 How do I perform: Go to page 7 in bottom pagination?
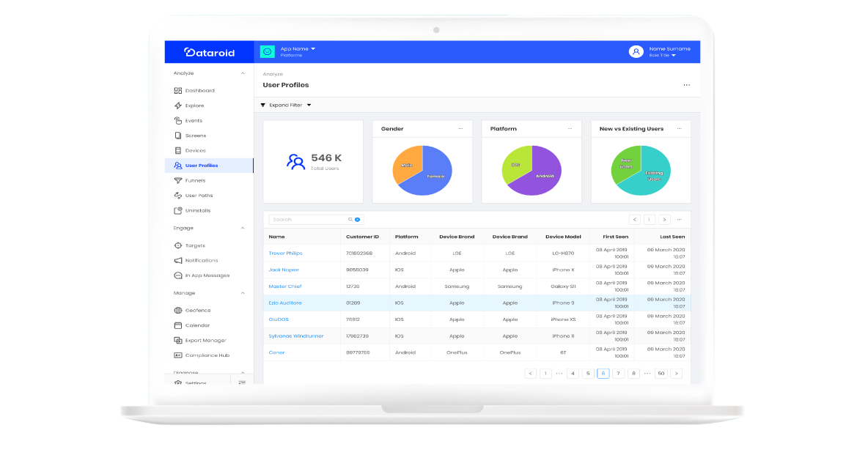point(618,374)
